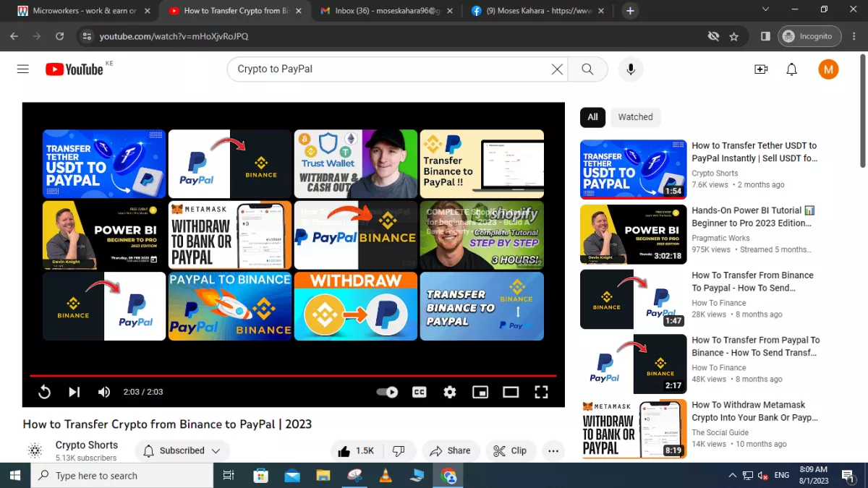View site information icon in address bar
868x488 pixels.
pyautogui.click(x=87, y=36)
